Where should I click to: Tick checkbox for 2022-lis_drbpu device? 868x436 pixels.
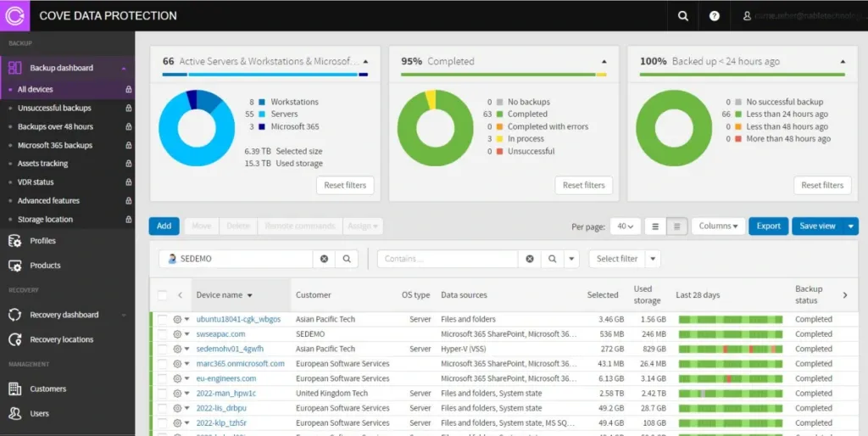click(162, 408)
